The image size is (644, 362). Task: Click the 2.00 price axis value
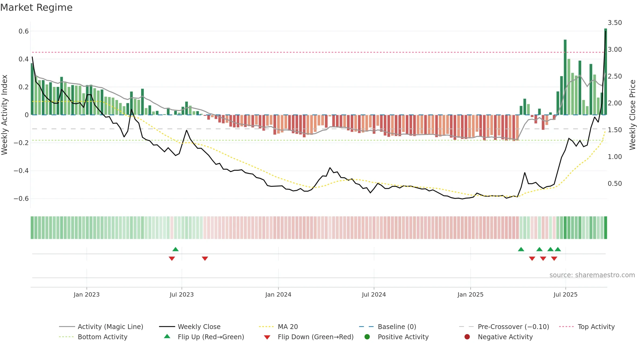pos(615,103)
